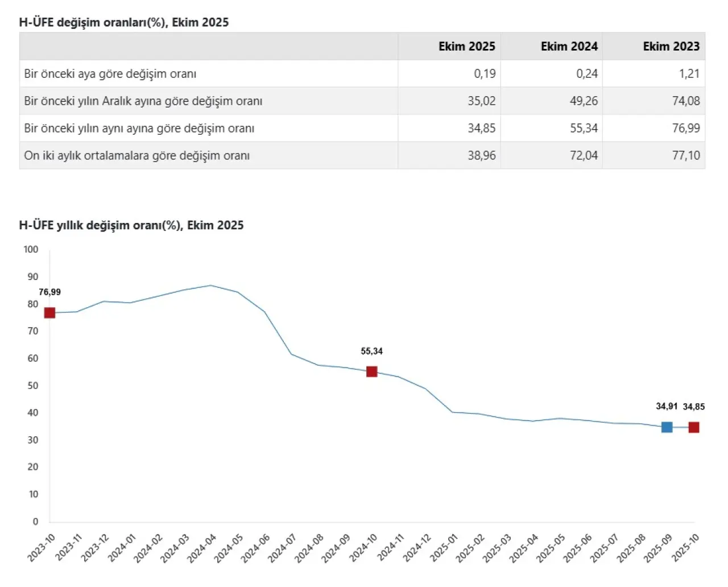Viewport: 728px width, 587px height.
Task: Select the 2025-01 x-axis label
Action: click(444, 548)
